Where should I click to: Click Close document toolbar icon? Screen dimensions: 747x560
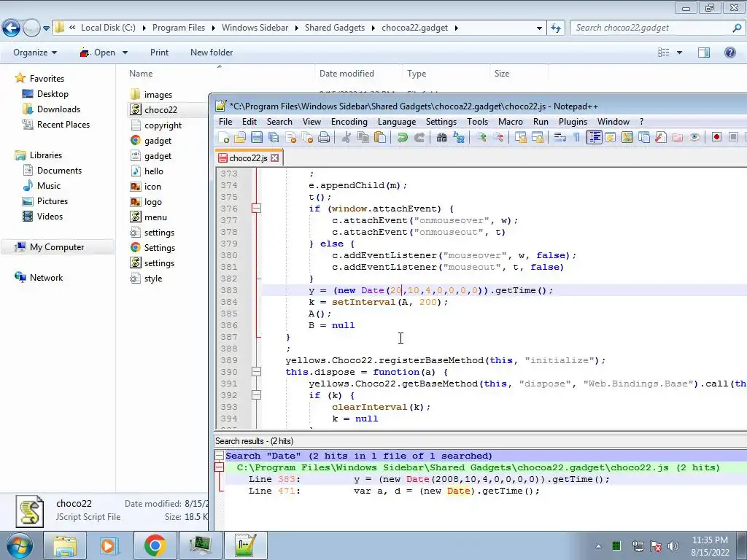(x=290, y=138)
